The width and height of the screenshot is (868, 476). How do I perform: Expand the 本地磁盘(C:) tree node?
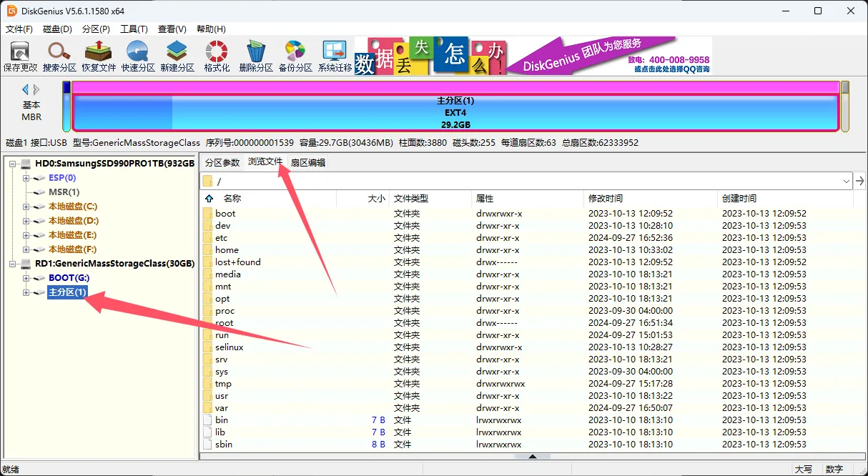click(x=26, y=207)
